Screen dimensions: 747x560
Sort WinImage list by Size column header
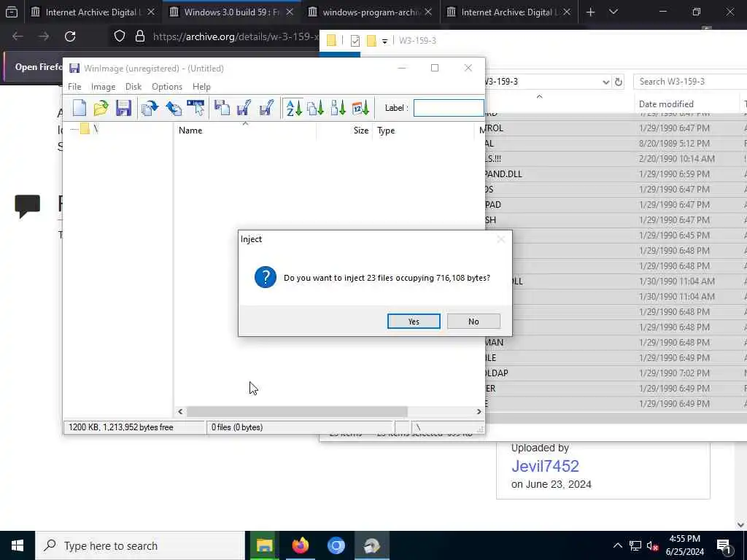click(x=360, y=131)
